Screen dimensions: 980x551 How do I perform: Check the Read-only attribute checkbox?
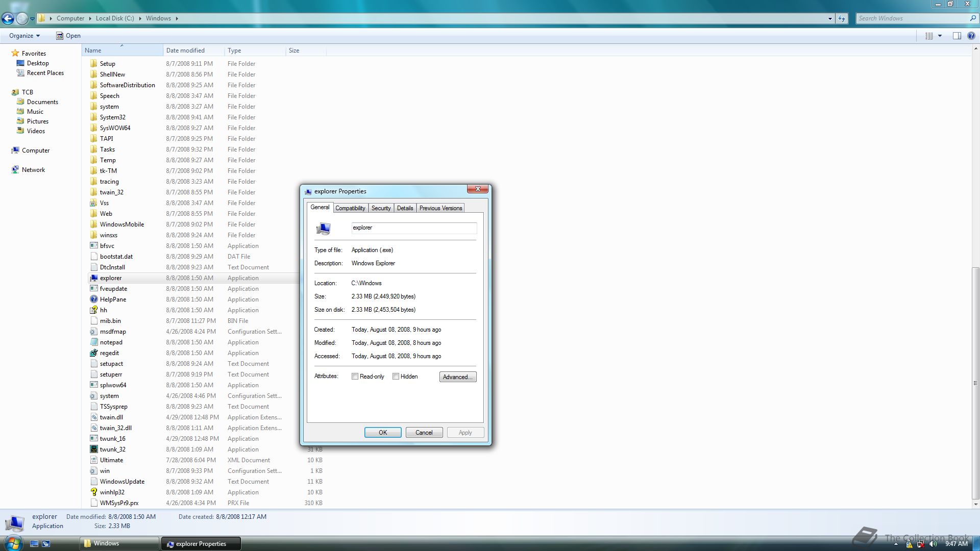tap(355, 377)
